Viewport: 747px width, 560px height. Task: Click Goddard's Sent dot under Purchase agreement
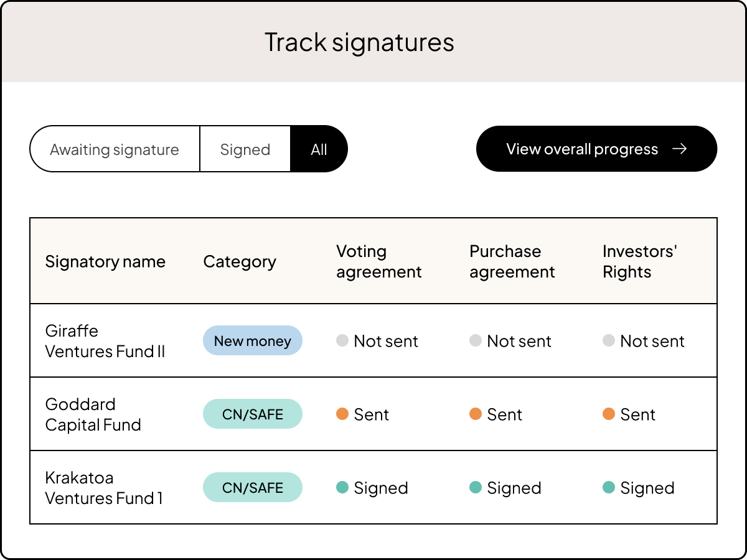tap(476, 414)
